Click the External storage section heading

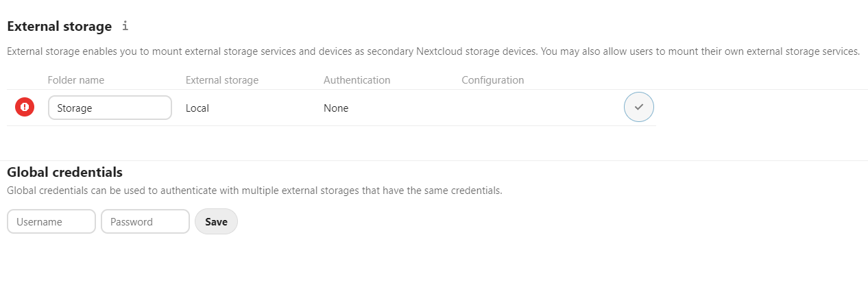pos(59,27)
